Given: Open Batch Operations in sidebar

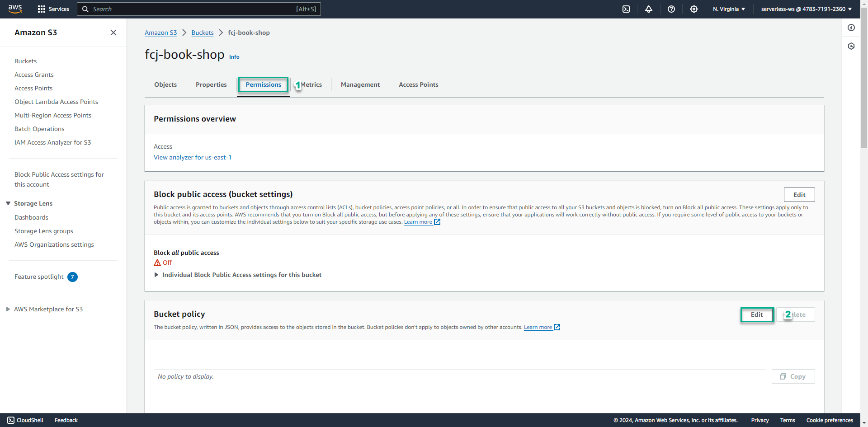Looking at the screenshot, I should click(39, 129).
